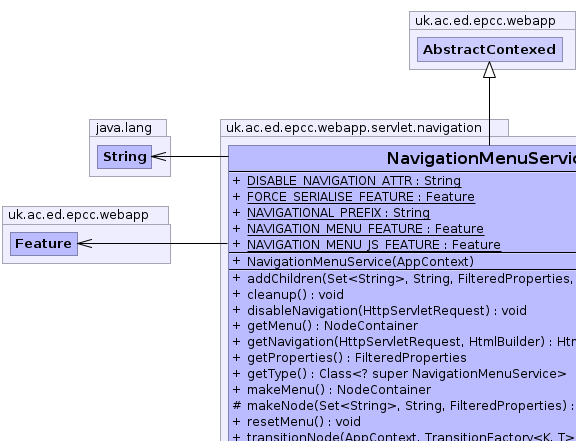This screenshot has height=441, width=576.
Task: Click the java.lang package tab
Action: click(124, 128)
